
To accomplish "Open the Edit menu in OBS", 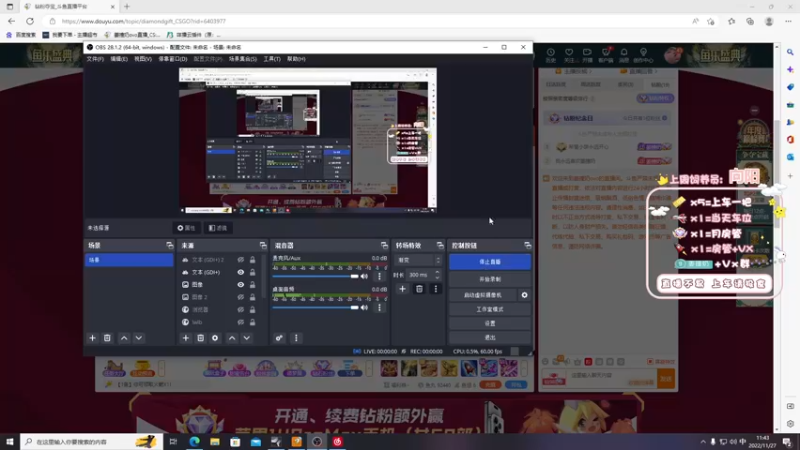I will pyautogui.click(x=119, y=59).
